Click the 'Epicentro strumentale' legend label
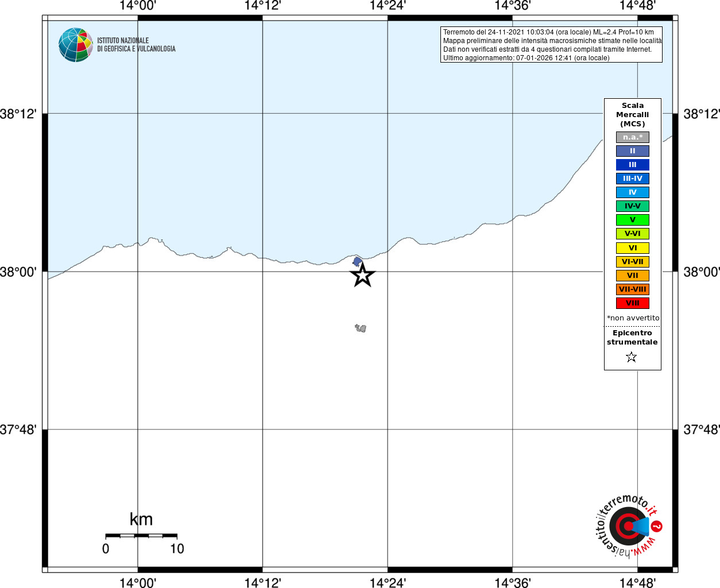 [632, 338]
